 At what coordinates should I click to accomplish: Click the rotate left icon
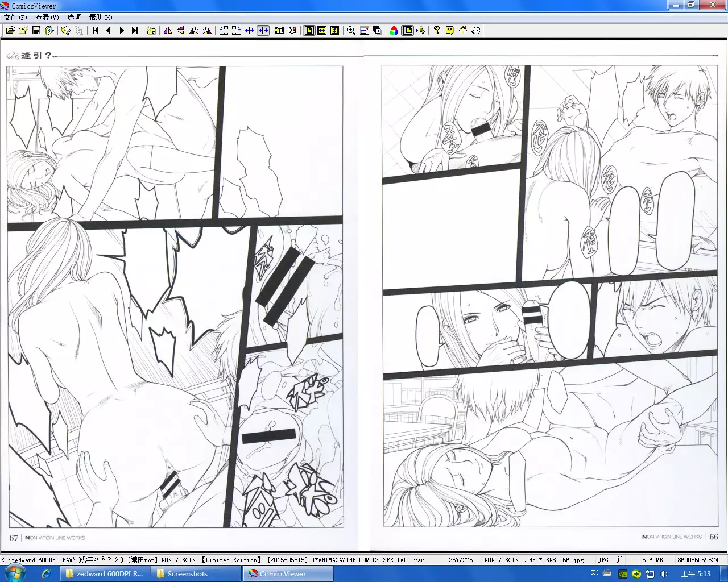pyautogui.click(x=194, y=31)
